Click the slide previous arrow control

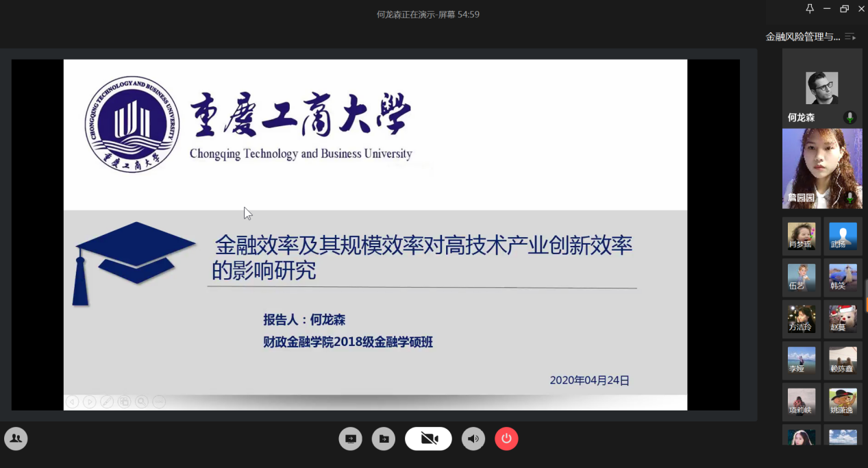72,402
